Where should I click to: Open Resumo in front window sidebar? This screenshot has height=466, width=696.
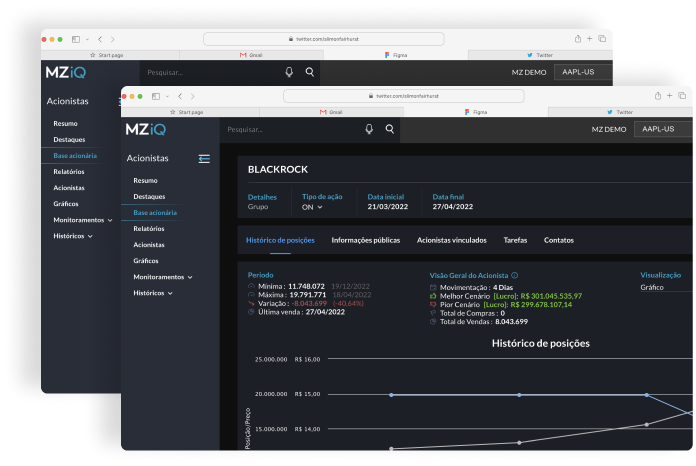[x=146, y=181]
